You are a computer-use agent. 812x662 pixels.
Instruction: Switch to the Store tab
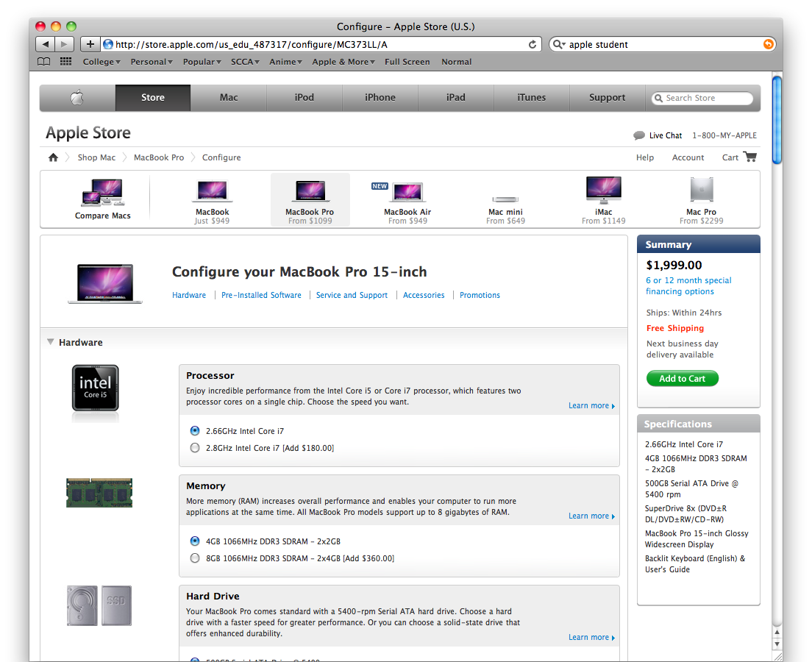point(153,97)
